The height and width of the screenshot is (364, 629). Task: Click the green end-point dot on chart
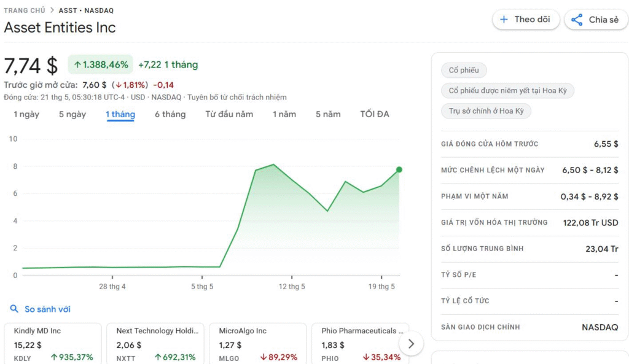pyautogui.click(x=399, y=169)
